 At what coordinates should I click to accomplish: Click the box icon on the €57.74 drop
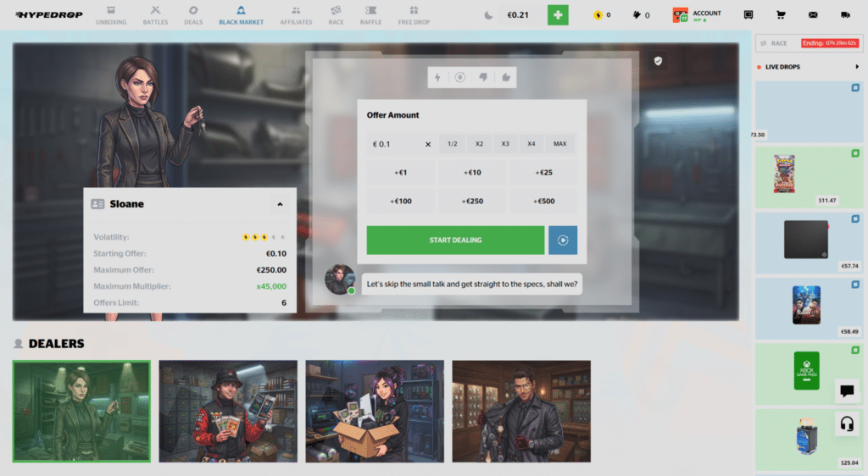pos(855,219)
